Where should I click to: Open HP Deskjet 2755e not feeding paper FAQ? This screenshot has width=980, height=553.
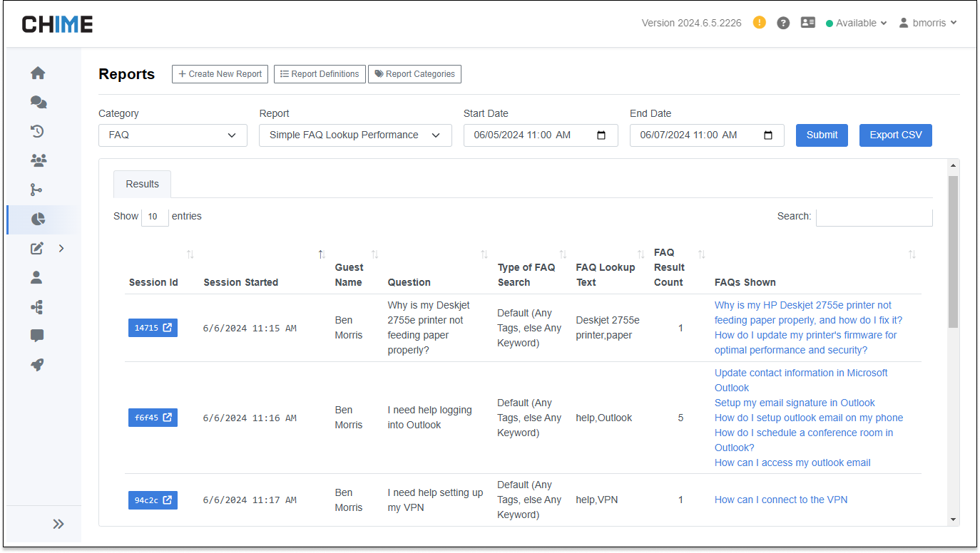[808, 313]
